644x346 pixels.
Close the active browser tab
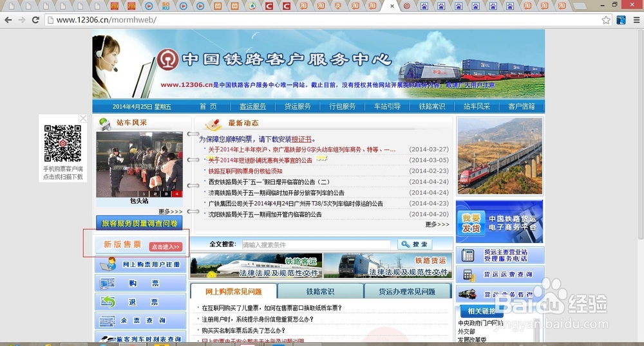pos(392,6)
